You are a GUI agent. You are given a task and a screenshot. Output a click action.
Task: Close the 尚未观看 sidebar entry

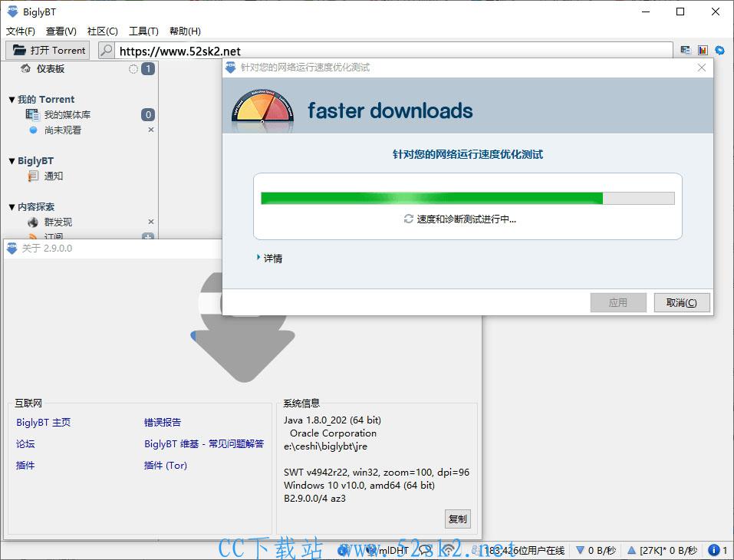coord(151,130)
